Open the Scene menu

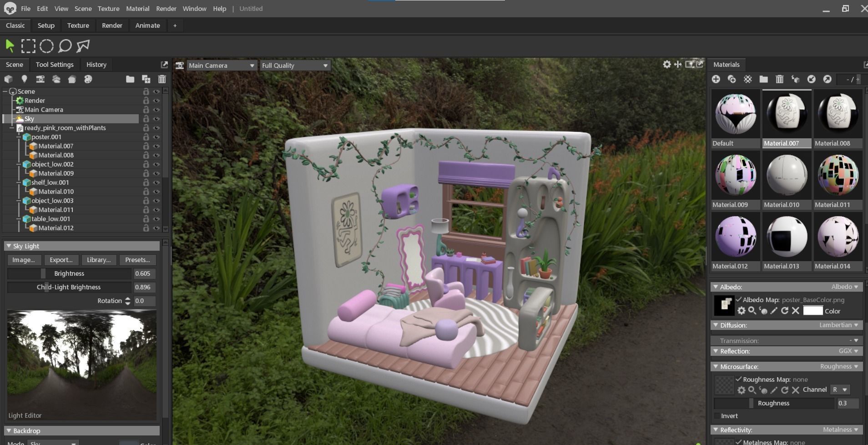pyautogui.click(x=83, y=9)
